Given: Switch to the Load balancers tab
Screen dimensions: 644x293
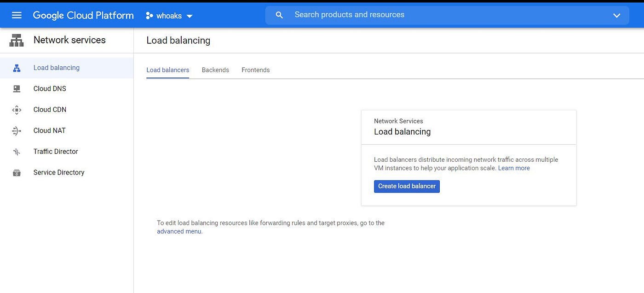Looking at the screenshot, I should coord(167,70).
